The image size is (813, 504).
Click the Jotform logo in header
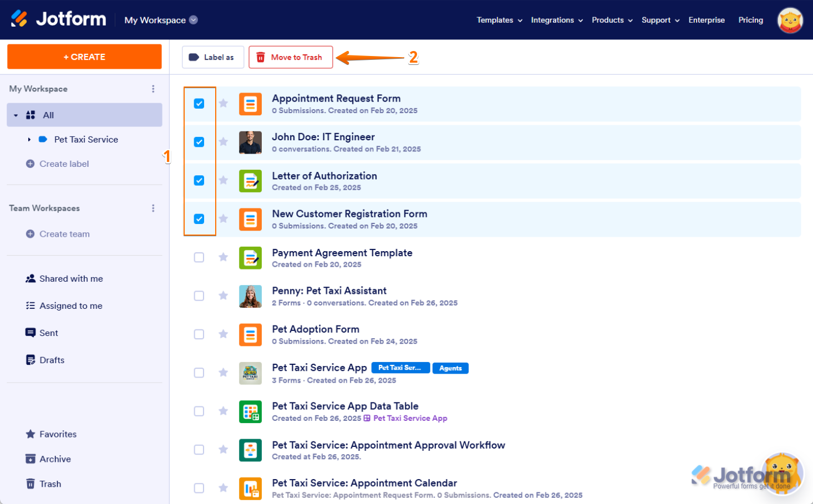[58, 19]
